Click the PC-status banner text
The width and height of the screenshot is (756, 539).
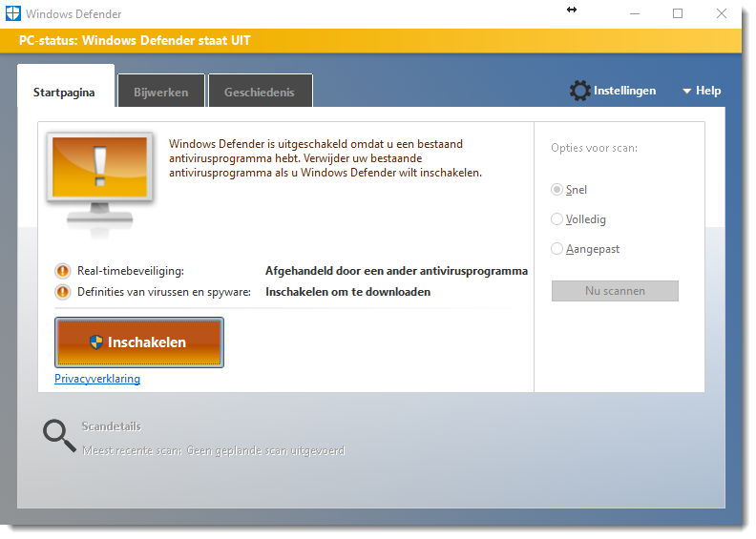(x=135, y=40)
